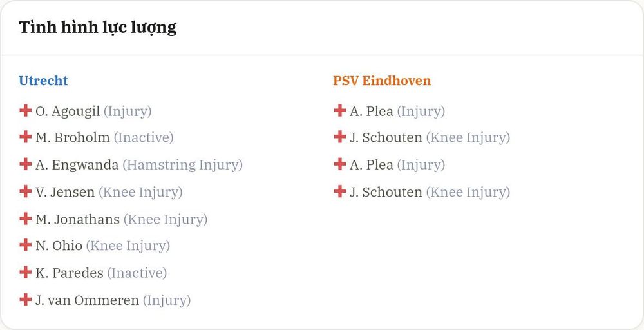
Task: Click the first A. Plea red cross icon
Action: pos(339,111)
